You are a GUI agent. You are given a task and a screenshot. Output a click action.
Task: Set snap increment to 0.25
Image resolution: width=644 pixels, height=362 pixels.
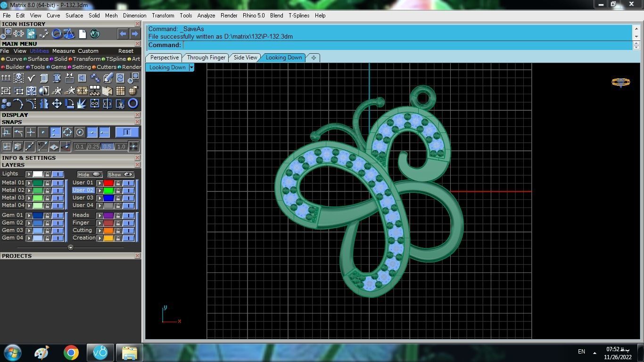[x=94, y=147]
